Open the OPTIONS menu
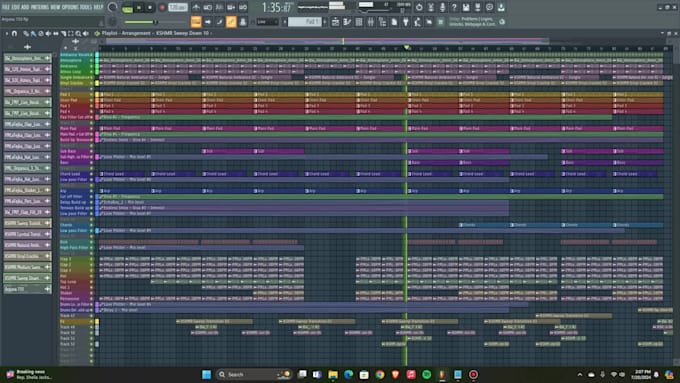The image size is (680, 383). 69,7
